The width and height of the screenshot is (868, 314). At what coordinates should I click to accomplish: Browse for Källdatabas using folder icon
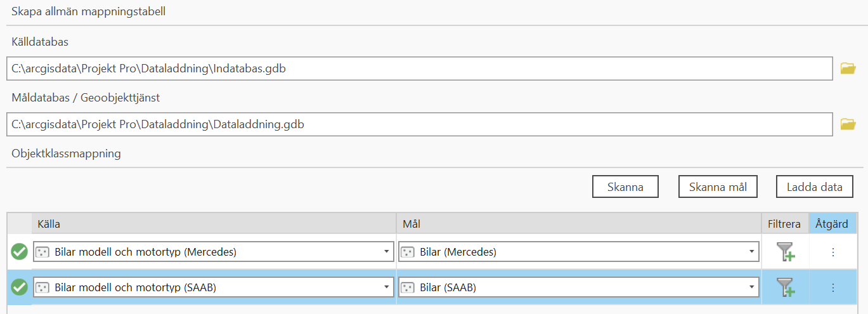click(848, 69)
